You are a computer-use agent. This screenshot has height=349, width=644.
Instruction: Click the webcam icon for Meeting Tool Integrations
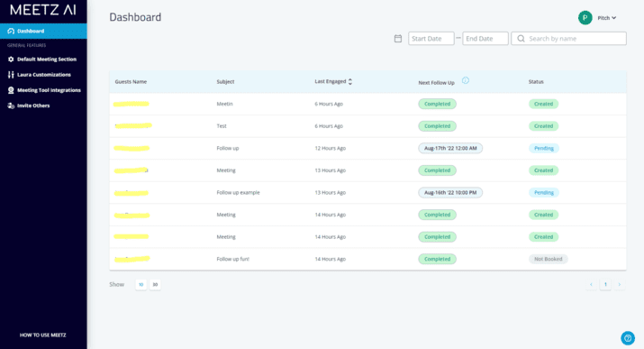[x=11, y=90]
